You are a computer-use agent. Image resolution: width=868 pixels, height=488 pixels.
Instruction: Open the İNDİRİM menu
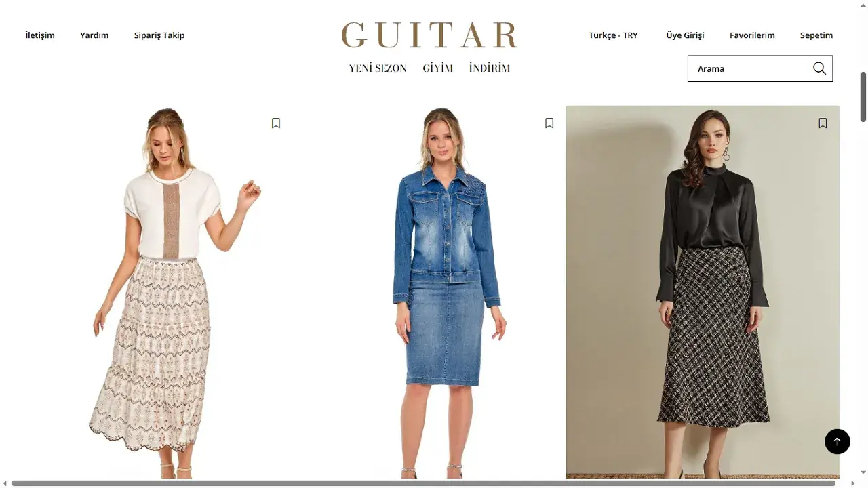coord(489,68)
